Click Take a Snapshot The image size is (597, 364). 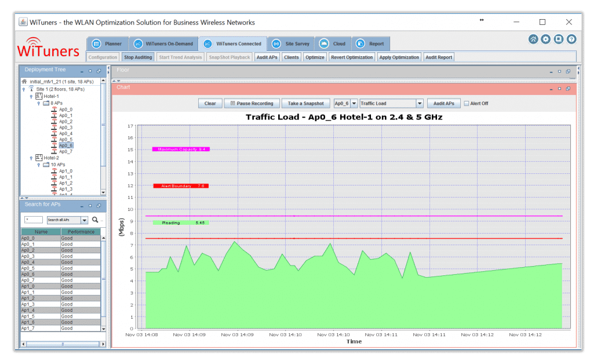coord(305,103)
